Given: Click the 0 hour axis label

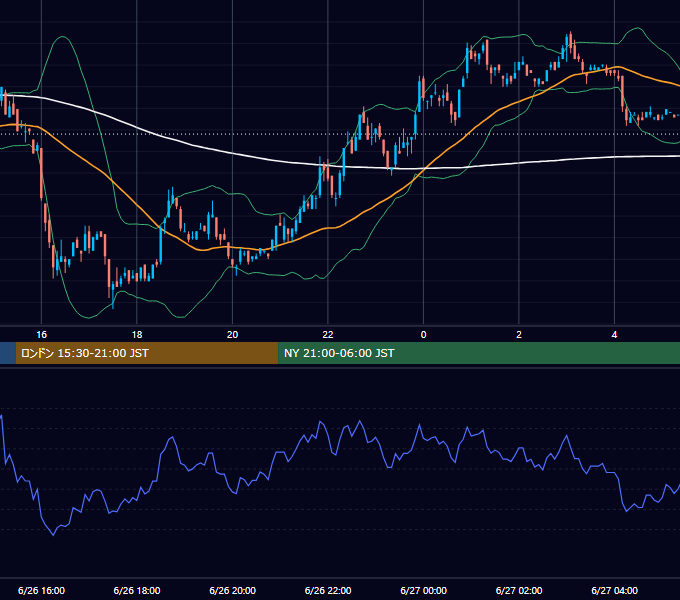Looking at the screenshot, I should [423, 335].
